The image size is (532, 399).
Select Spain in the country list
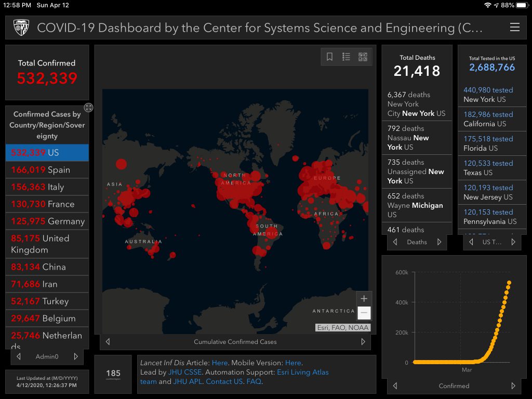(47, 170)
